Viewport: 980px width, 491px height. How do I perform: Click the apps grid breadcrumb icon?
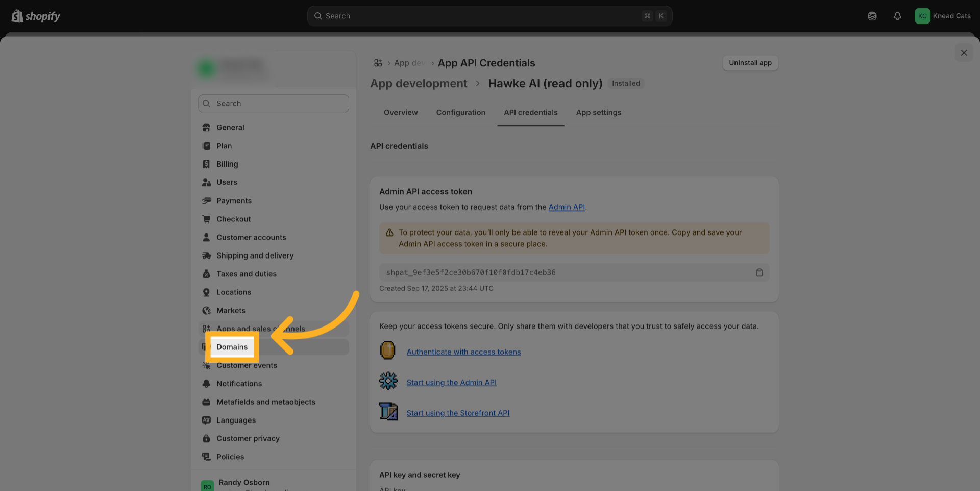click(378, 63)
